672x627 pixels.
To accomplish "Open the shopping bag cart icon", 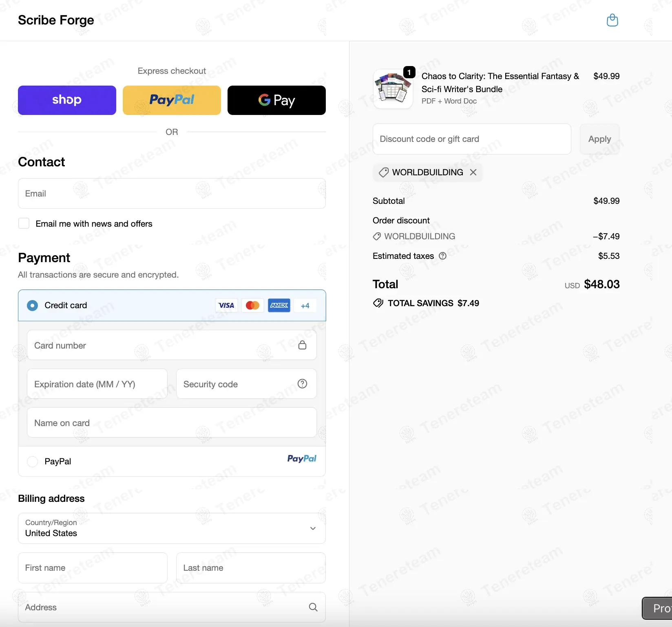I will click(612, 20).
